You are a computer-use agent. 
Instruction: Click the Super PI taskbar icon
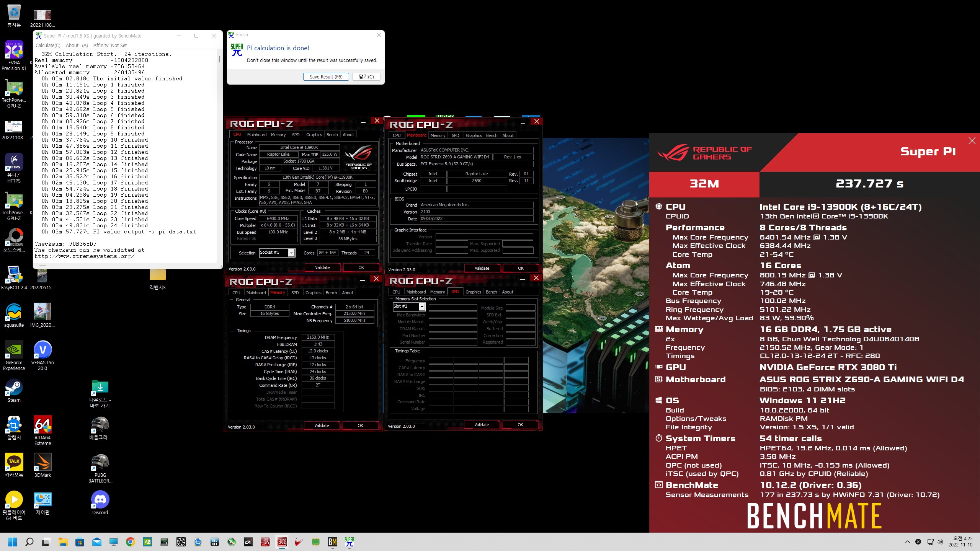coord(350,542)
